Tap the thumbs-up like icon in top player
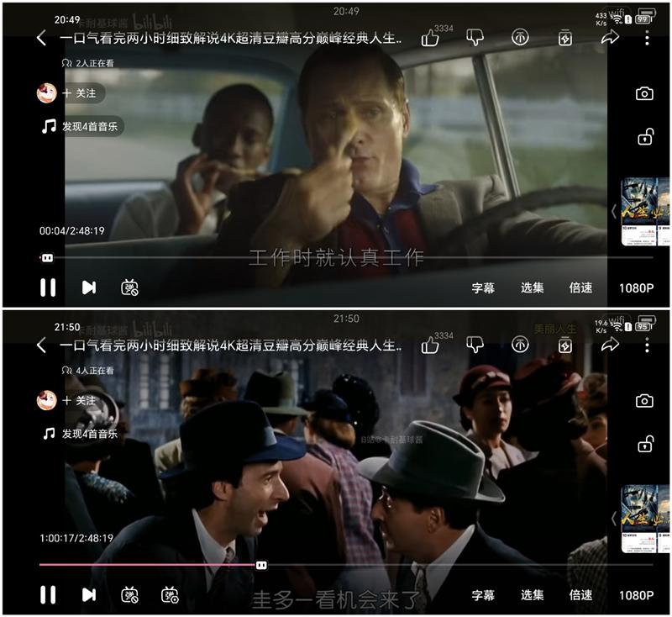The image size is (672, 617). click(430, 38)
